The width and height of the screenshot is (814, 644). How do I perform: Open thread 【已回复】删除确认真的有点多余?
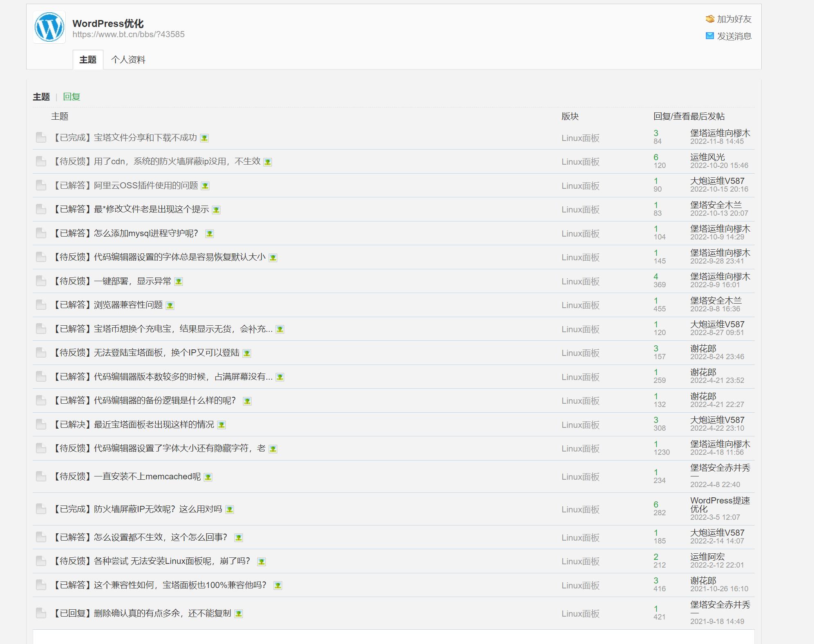pos(141,613)
